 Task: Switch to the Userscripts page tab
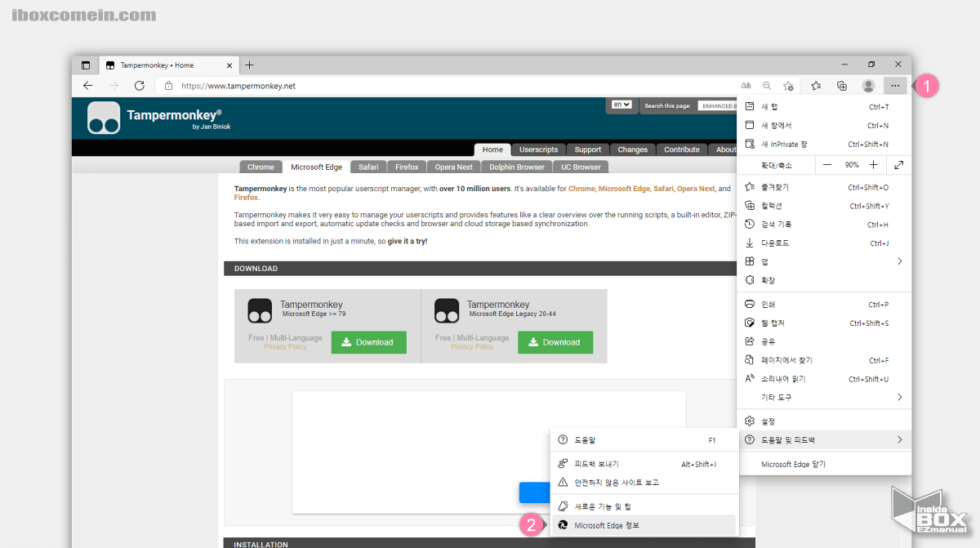point(538,149)
